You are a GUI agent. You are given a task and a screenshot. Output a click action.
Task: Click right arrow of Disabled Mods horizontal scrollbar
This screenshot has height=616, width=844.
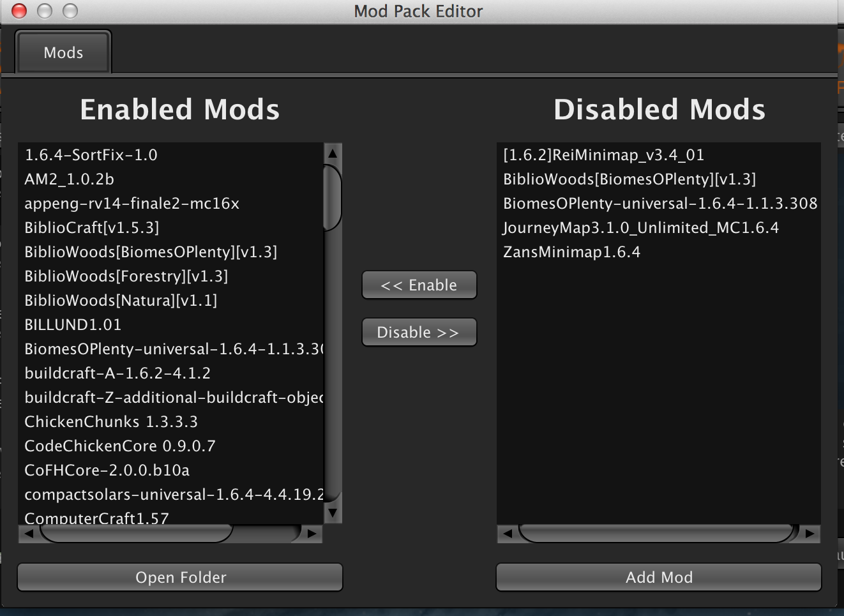[810, 534]
